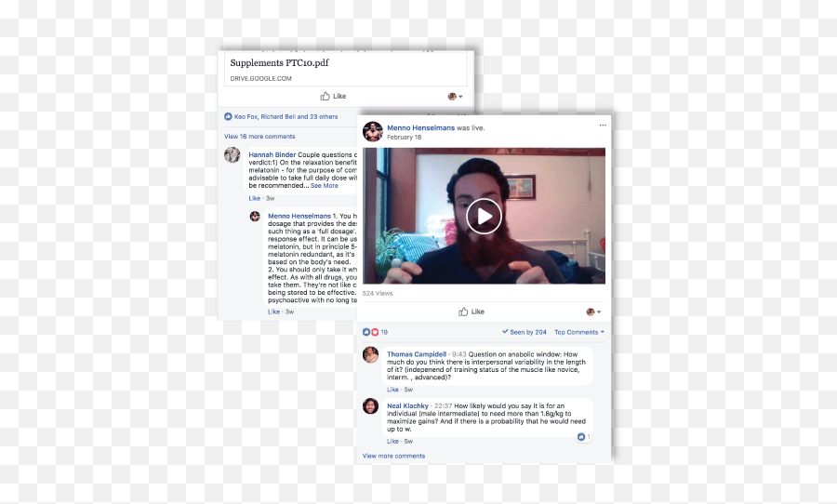Jump to 9:43 timestamp in the video

click(459, 354)
